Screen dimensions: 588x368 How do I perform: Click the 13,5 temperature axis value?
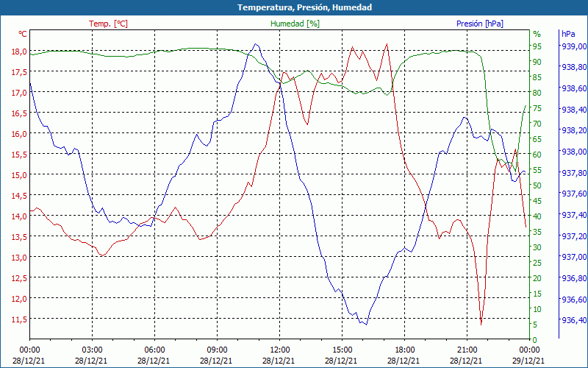click(18, 237)
